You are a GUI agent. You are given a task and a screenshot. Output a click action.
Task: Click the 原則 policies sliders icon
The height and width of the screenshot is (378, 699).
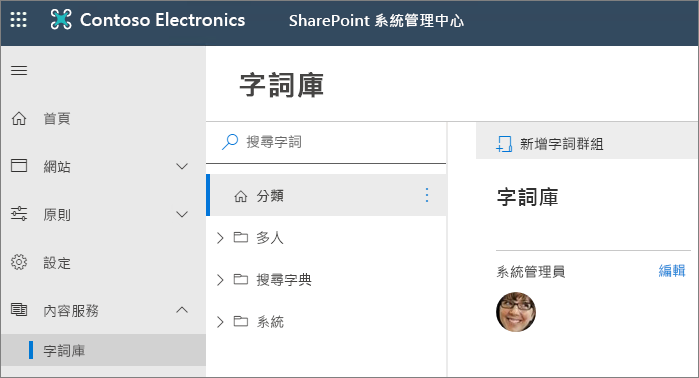[x=19, y=214]
